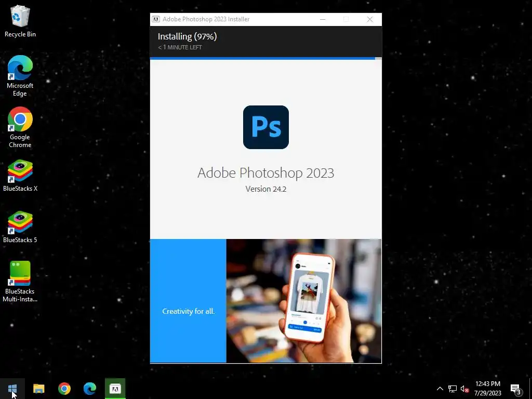532x399 pixels.
Task: Launch Microsoft Edge from the taskbar
Action: point(89,389)
